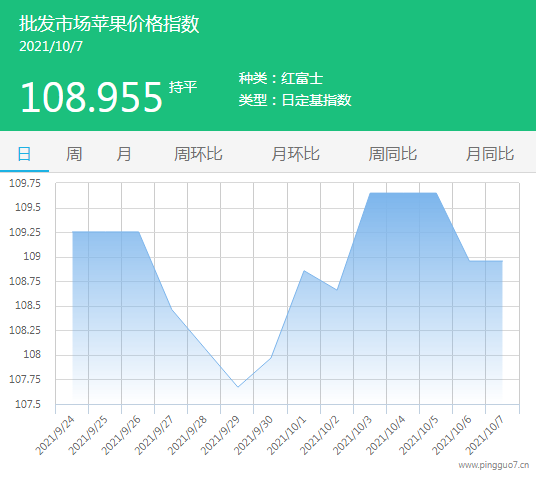Click the 持平 status label
The image size is (536, 477).
183,87
